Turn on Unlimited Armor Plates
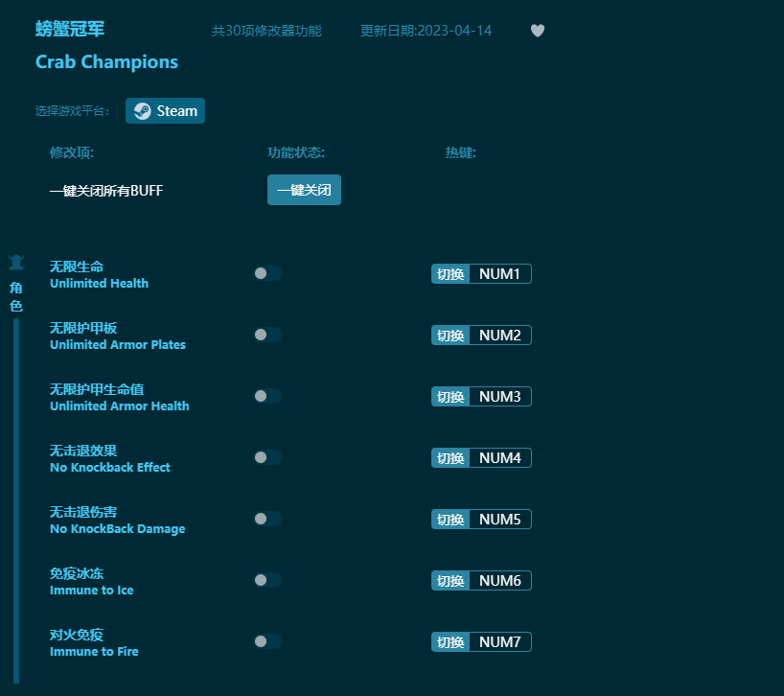The width and height of the screenshot is (784, 696). (267, 335)
